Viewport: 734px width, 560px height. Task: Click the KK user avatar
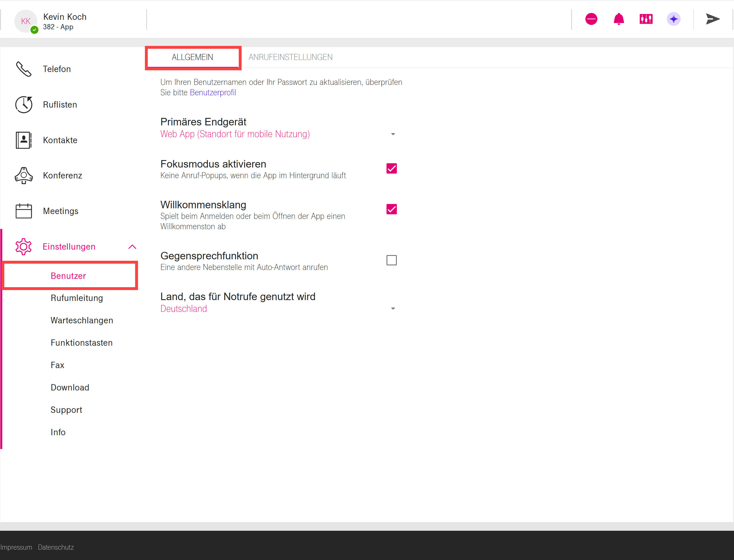(x=26, y=21)
